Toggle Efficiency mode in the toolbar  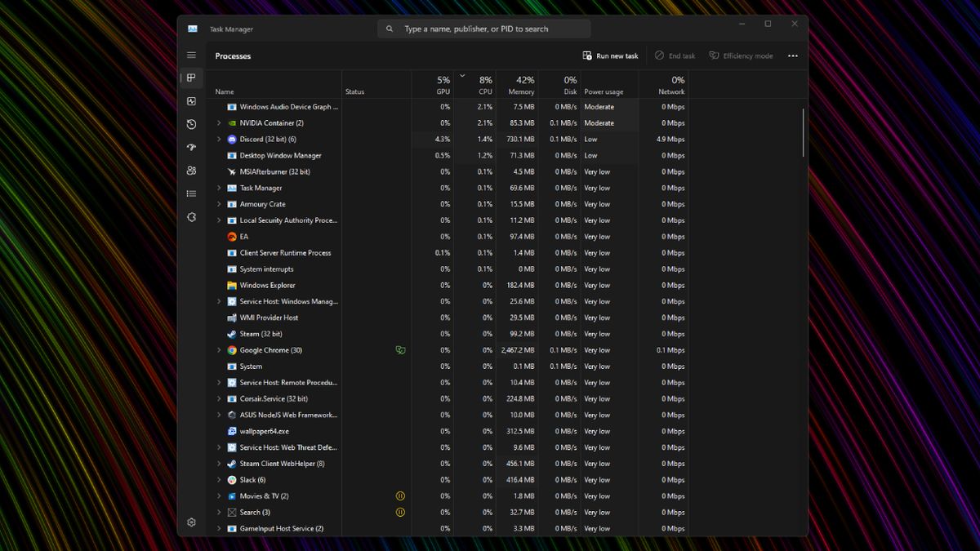click(741, 56)
